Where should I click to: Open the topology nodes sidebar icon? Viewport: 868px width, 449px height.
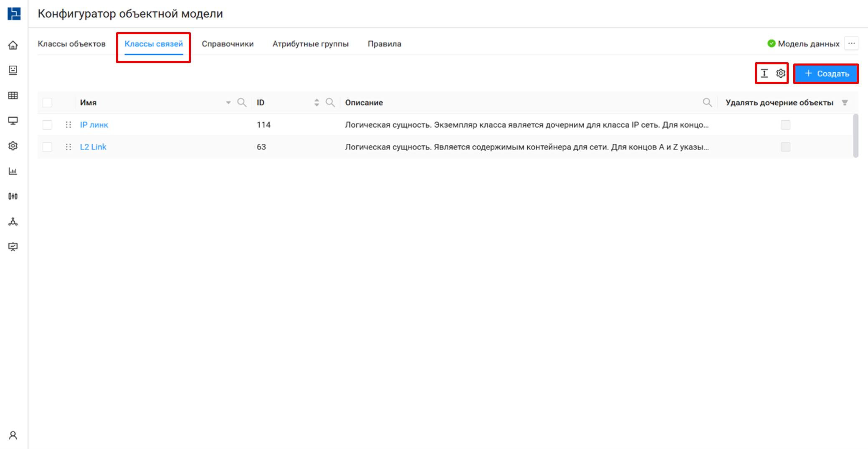[x=13, y=222]
